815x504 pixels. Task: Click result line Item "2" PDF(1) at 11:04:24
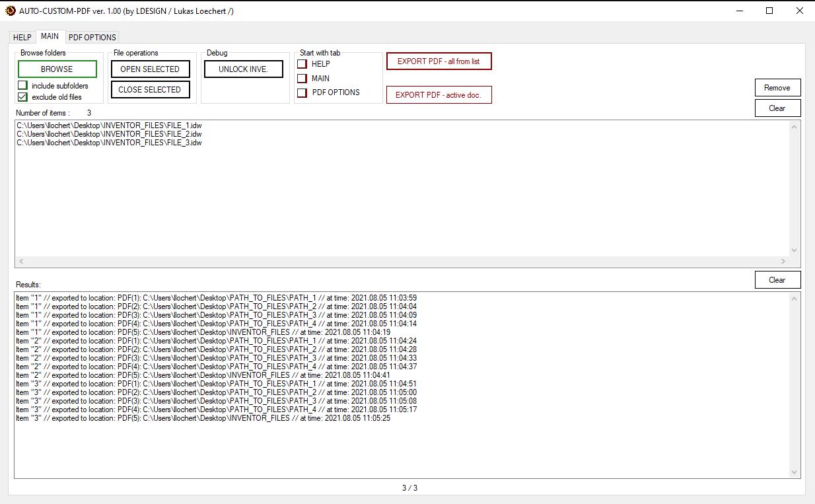(x=216, y=341)
